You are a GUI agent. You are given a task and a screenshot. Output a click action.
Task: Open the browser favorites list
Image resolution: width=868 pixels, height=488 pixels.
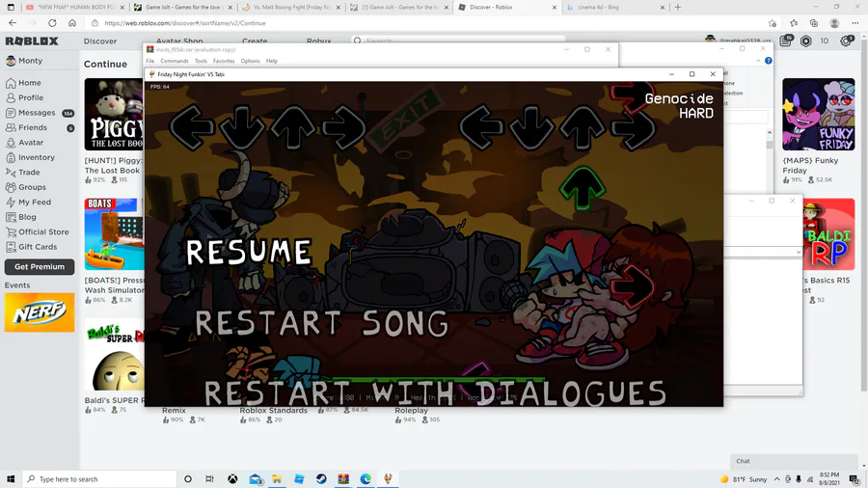point(794,23)
